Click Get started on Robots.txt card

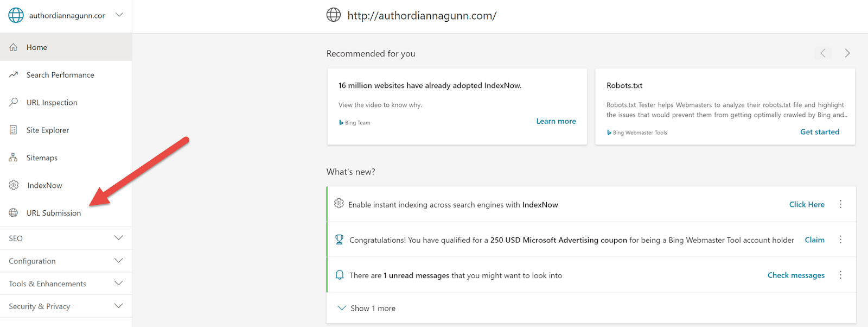pos(820,132)
